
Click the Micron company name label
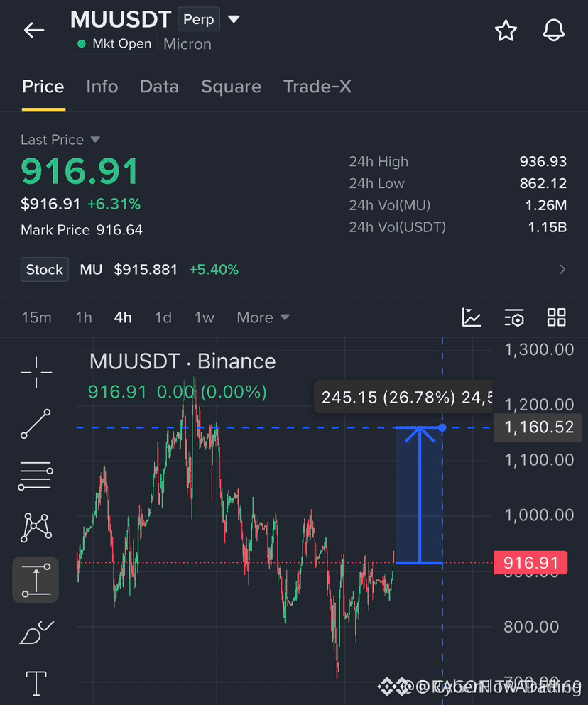187,44
